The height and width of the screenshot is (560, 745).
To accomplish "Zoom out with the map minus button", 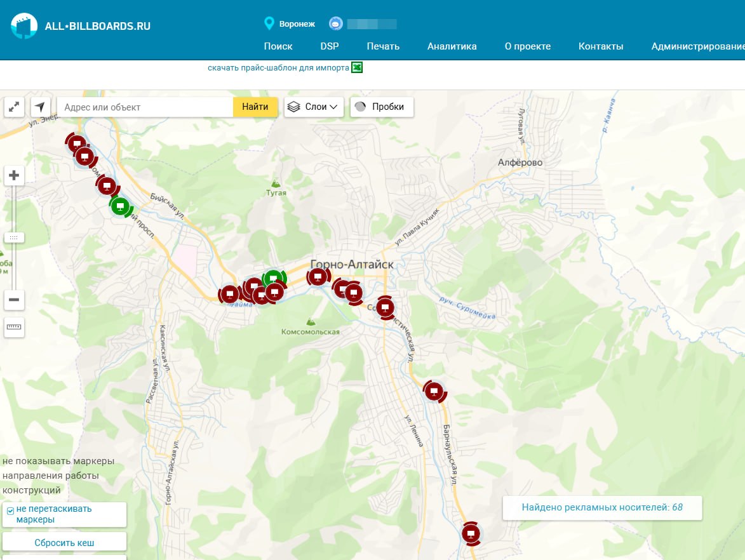I will point(14,300).
